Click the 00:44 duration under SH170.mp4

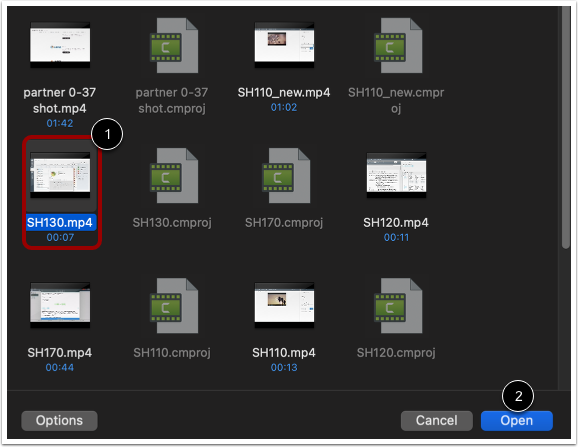click(x=60, y=367)
